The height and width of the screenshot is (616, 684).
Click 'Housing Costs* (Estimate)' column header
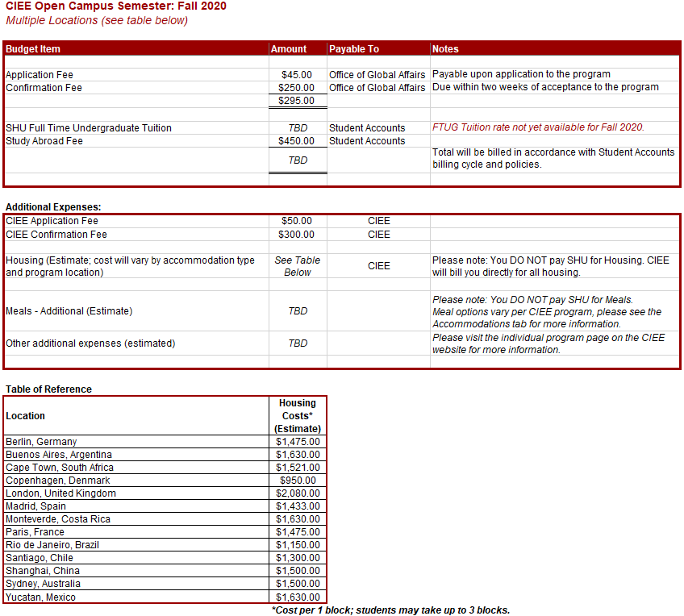tap(298, 416)
